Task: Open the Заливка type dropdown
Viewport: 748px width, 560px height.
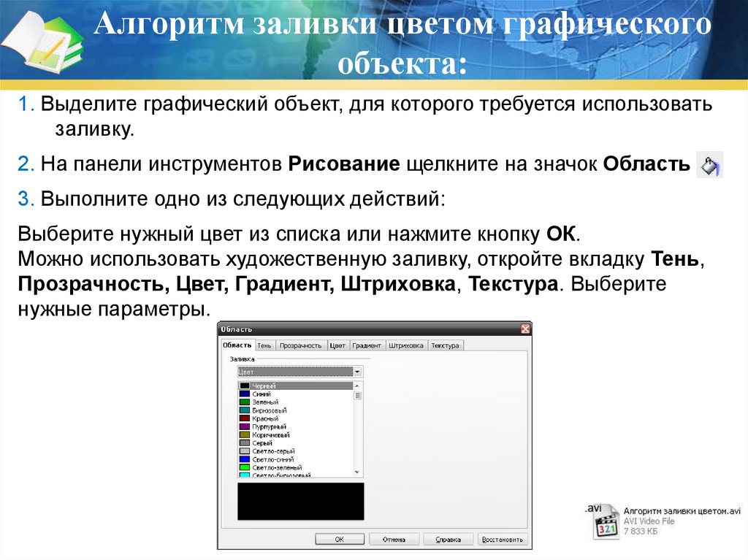Action: point(300,372)
